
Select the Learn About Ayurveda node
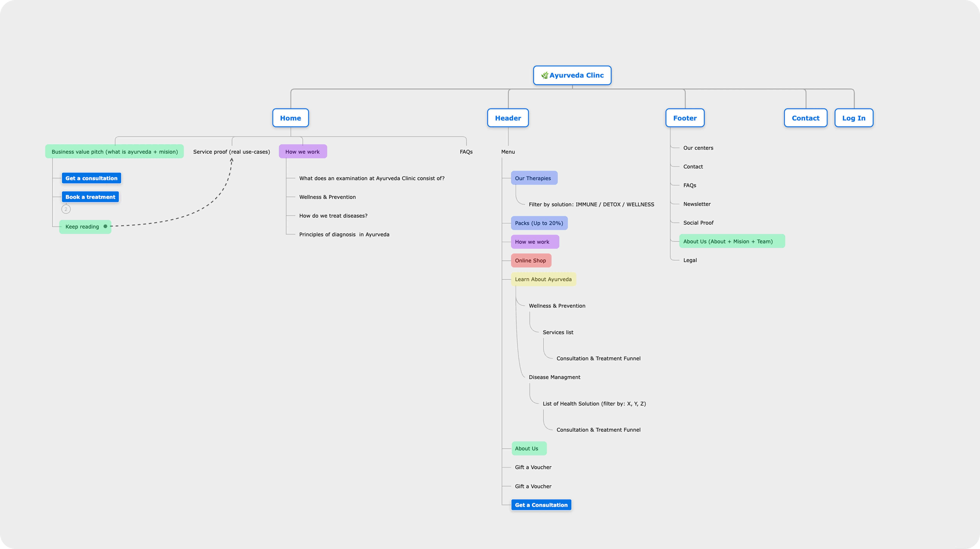543,279
